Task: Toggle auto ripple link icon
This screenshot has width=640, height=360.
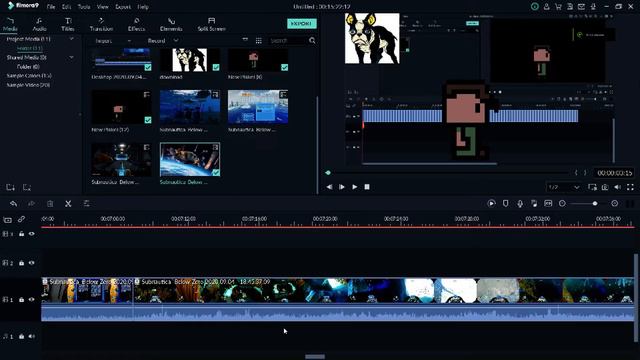Action: click(21, 220)
